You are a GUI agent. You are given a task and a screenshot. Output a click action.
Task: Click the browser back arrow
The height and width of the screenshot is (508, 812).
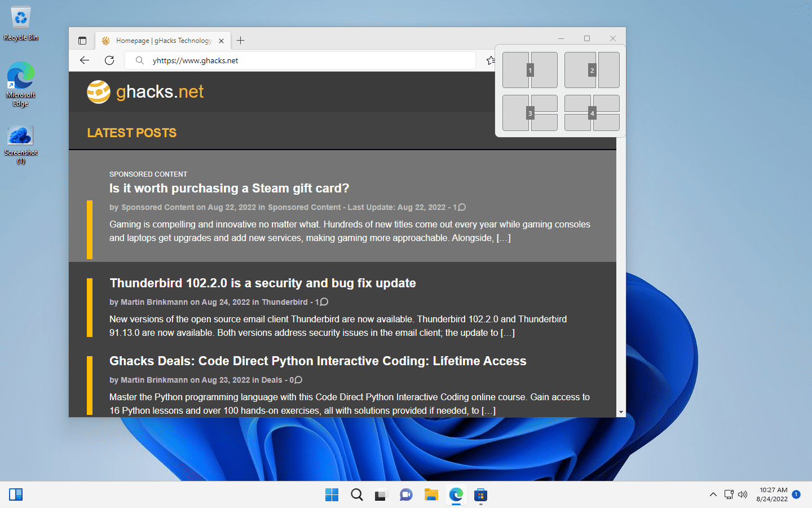(84, 60)
